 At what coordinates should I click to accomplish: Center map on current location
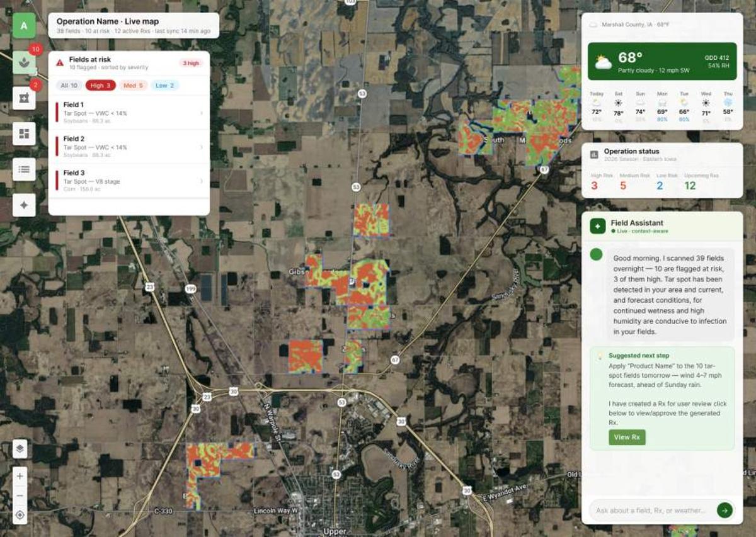20,515
